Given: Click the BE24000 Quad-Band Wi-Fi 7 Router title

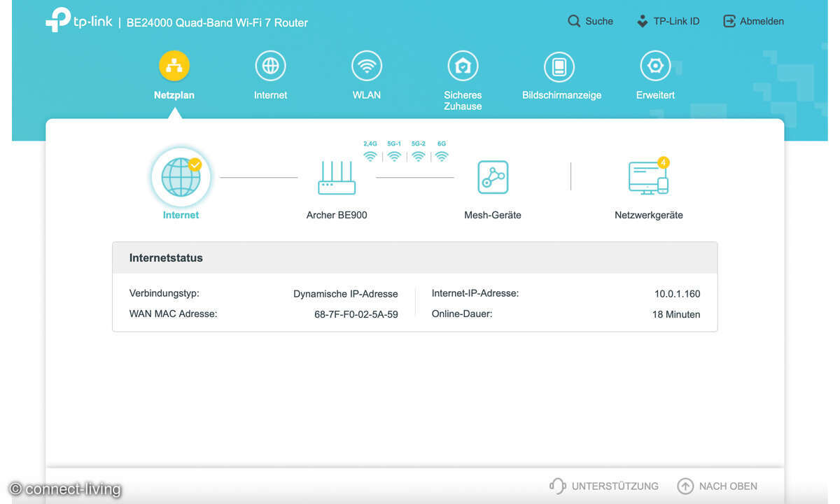Looking at the screenshot, I should click(x=217, y=22).
